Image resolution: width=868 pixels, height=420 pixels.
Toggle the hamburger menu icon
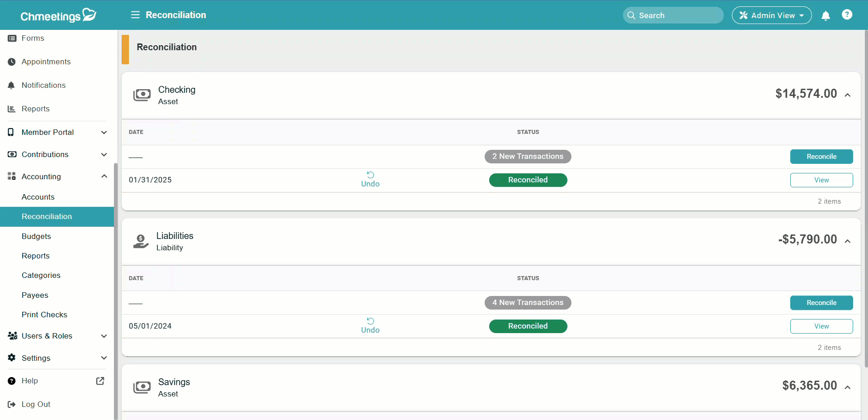135,15
